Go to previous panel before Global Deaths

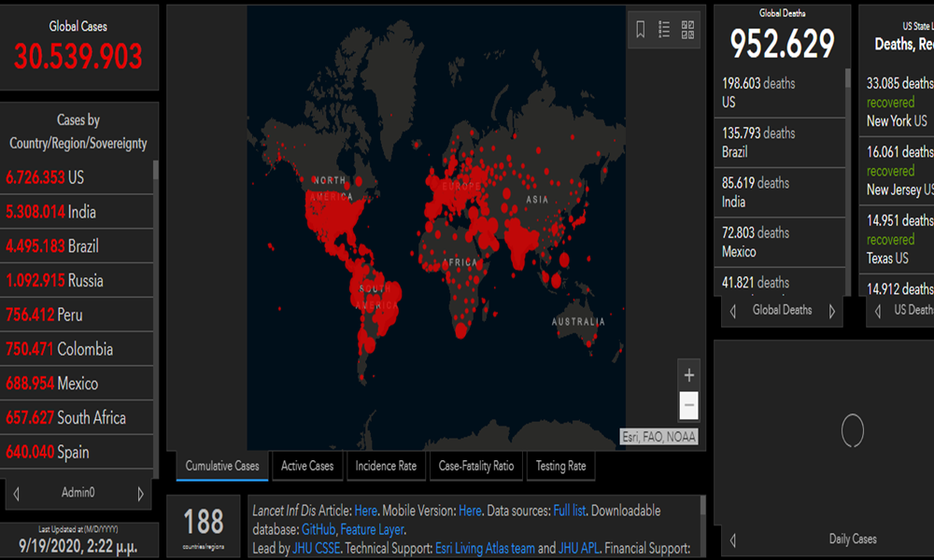733,311
